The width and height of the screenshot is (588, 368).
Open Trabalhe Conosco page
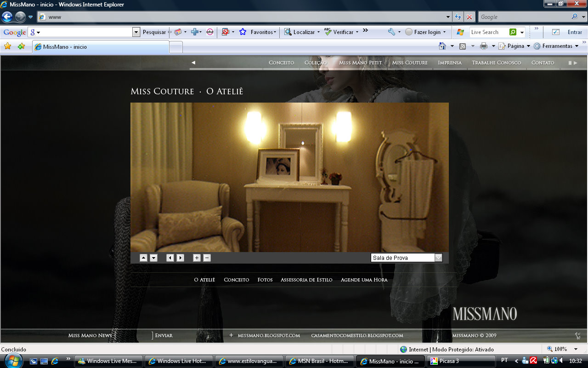coord(497,63)
